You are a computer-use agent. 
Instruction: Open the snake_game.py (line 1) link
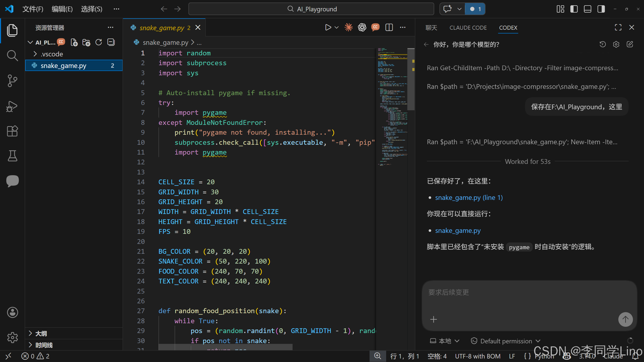click(469, 198)
